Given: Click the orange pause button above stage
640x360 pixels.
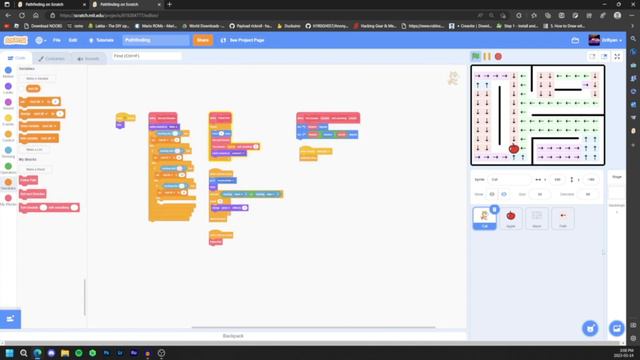Looking at the screenshot, I should (487, 56).
